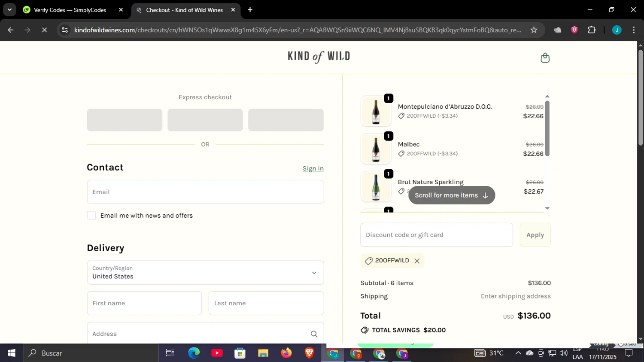Click the Apply discount button
The image size is (644, 362).
pos(535,235)
